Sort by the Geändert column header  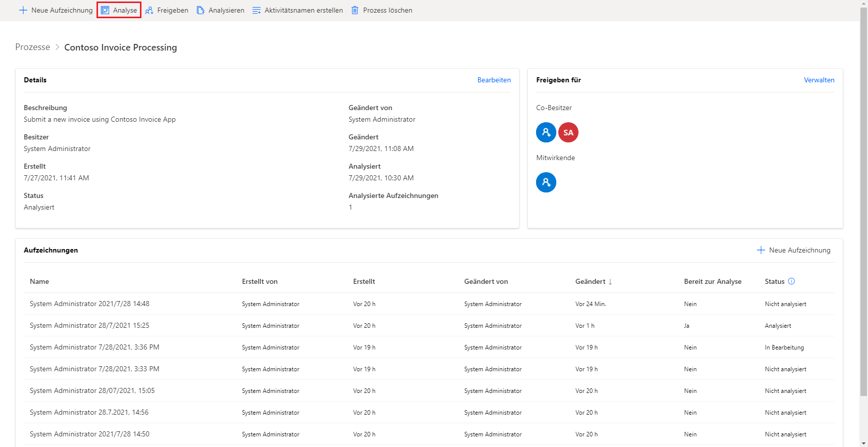pos(590,281)
